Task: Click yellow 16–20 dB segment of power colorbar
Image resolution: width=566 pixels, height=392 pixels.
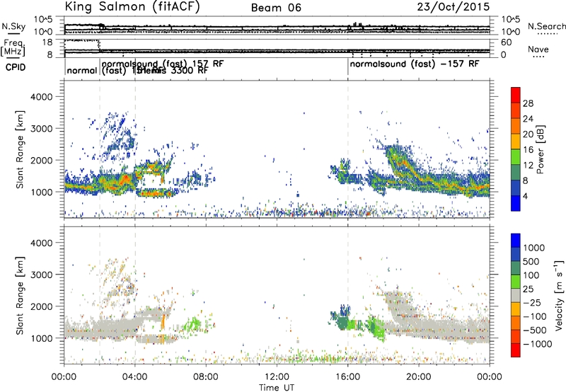Action: click(516, 142)
